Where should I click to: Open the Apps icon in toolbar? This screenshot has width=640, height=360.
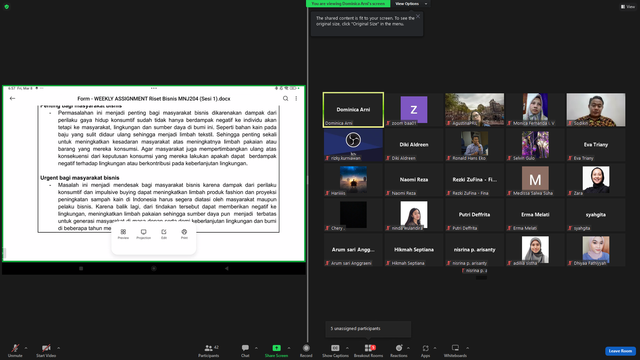pos(425,348)
